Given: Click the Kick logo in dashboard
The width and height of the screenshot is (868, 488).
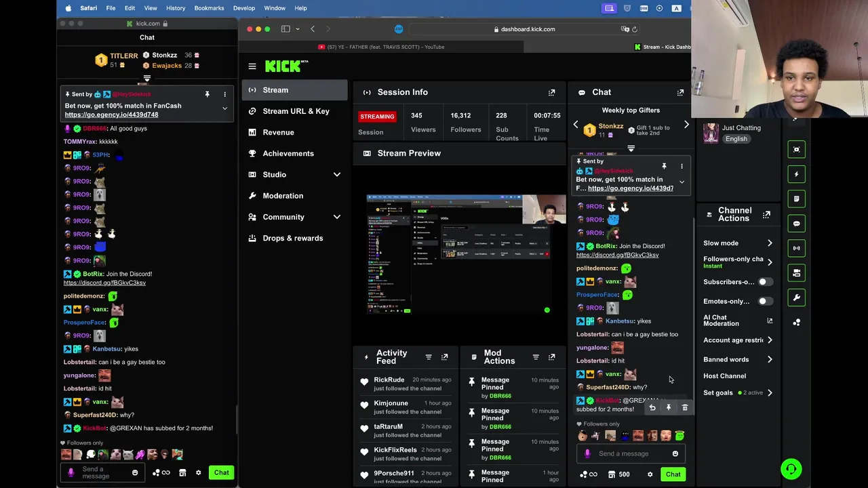Looking at the screenshot, I should click(286, 66).
